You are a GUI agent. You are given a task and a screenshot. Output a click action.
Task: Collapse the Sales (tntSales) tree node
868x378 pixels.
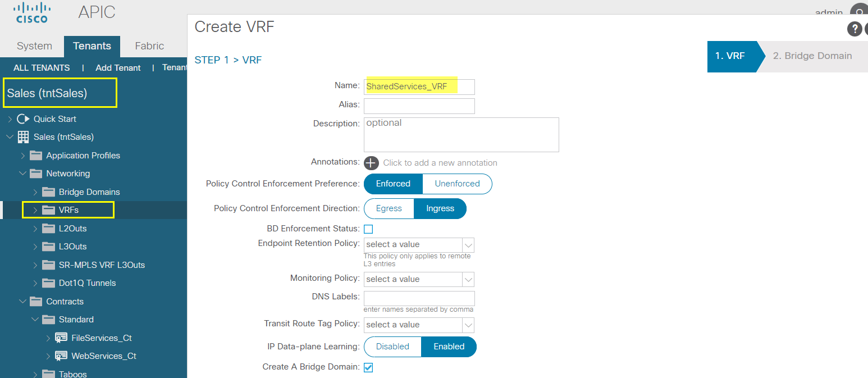coord(10,137)
